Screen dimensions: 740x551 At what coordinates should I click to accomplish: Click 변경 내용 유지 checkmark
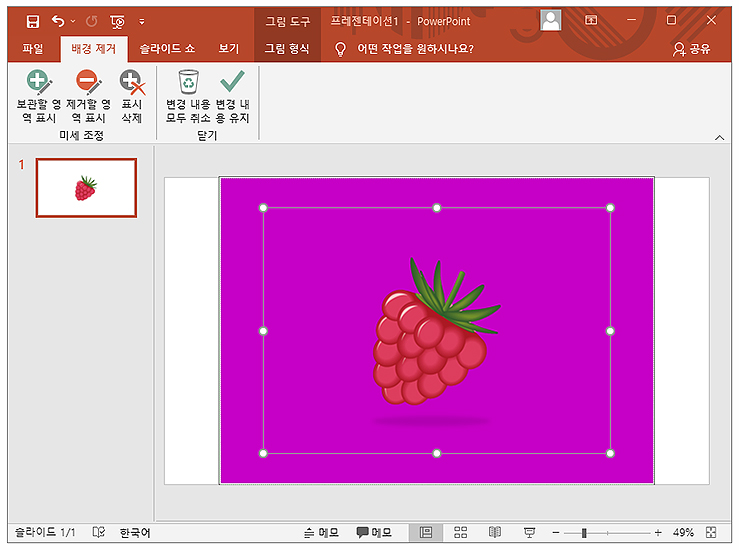pyautogui.click(x=232, y=97)
